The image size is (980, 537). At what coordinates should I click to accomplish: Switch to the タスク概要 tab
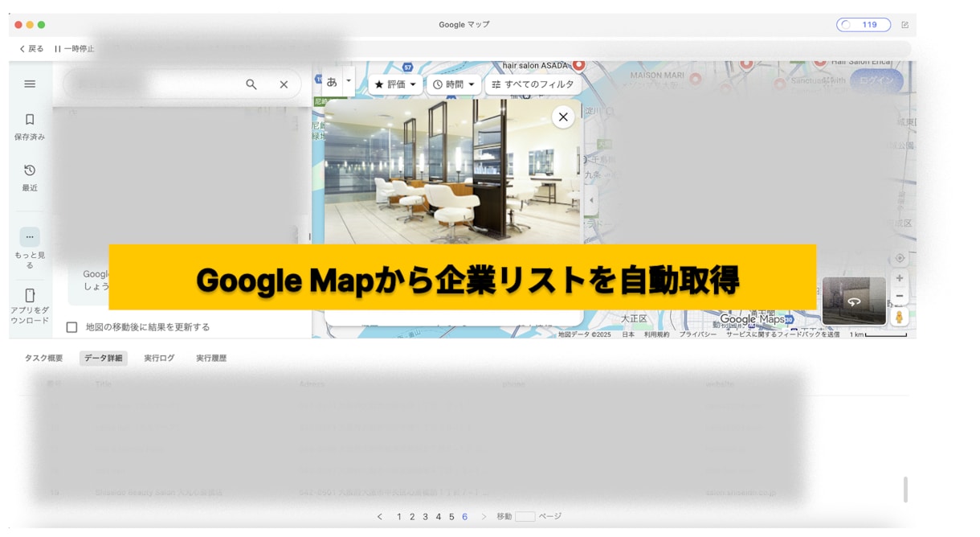(44, 359)
